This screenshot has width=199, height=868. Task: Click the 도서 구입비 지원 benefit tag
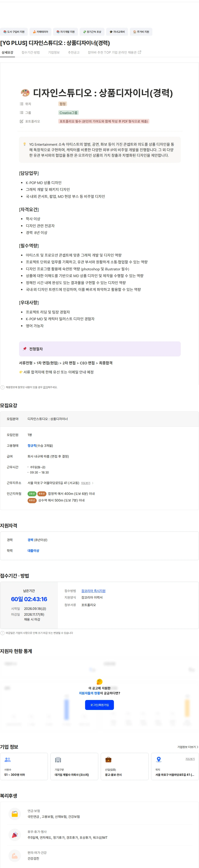[x=14, y=32]
